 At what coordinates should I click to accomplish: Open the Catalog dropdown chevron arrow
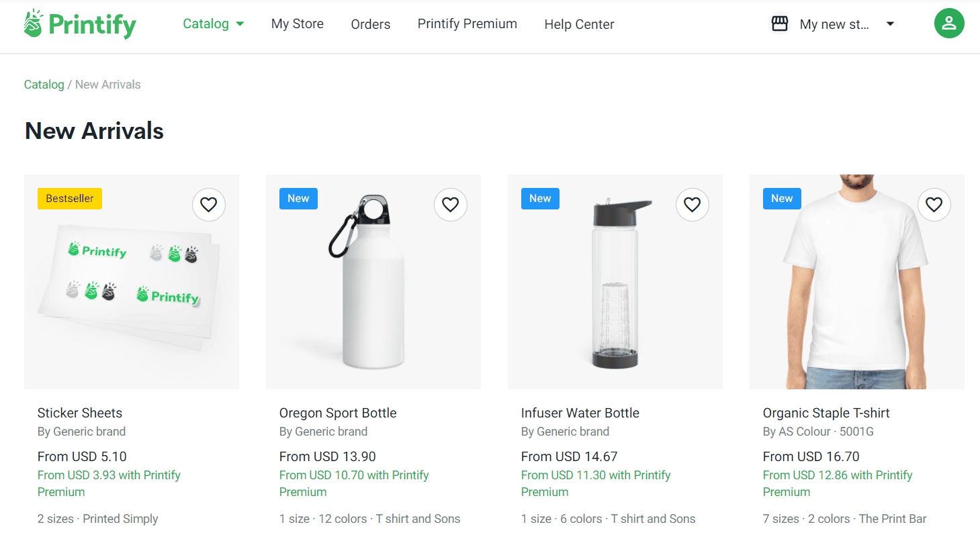(238, 24)
